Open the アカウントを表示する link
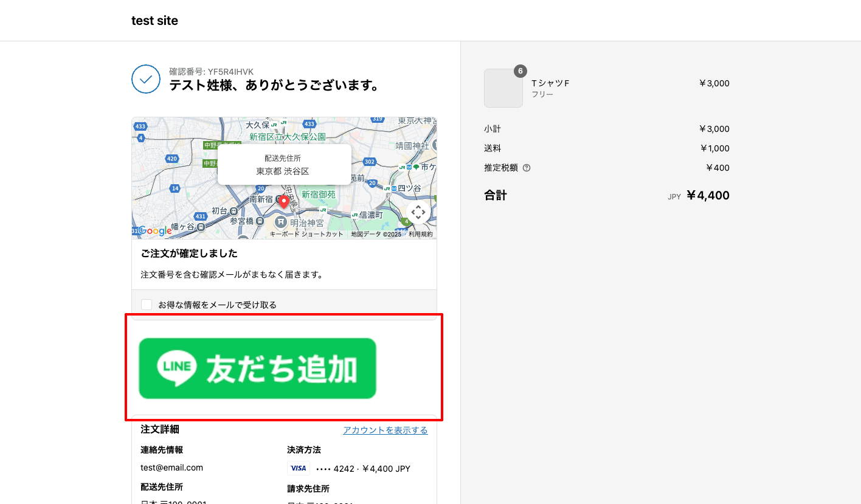Screen dimensions: 861x504 pos(385,430)
